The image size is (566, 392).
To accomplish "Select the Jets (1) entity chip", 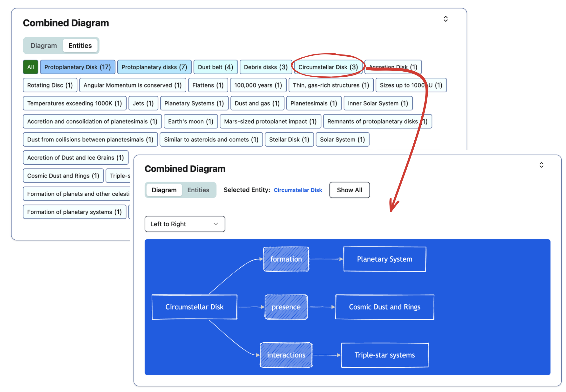I will tap(143, 103).
